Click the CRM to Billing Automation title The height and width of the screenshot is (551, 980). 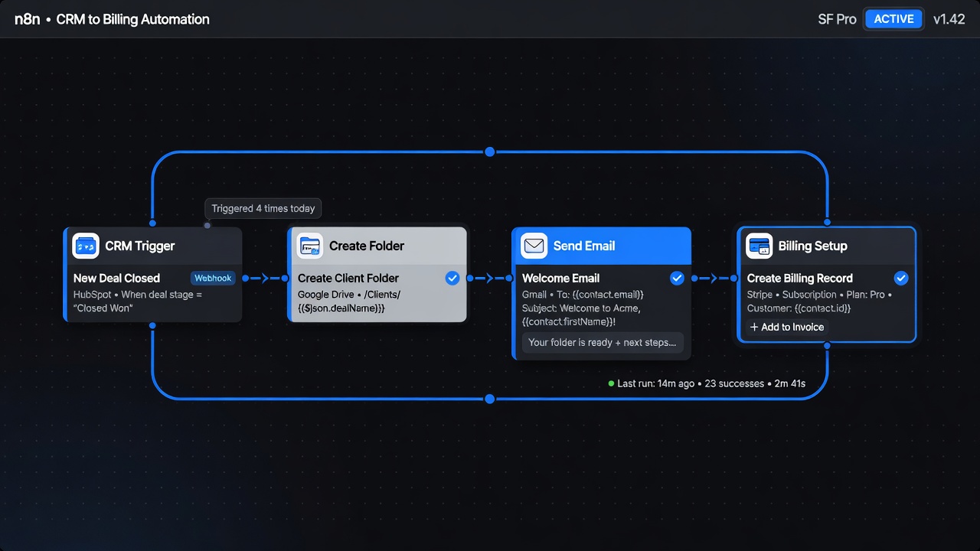(132, 19)
